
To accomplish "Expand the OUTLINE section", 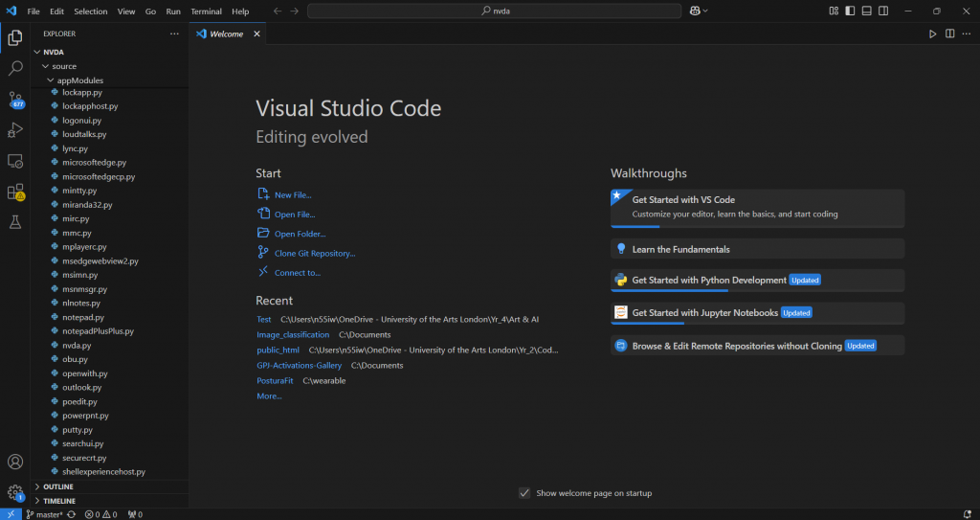I will point(109,486).
